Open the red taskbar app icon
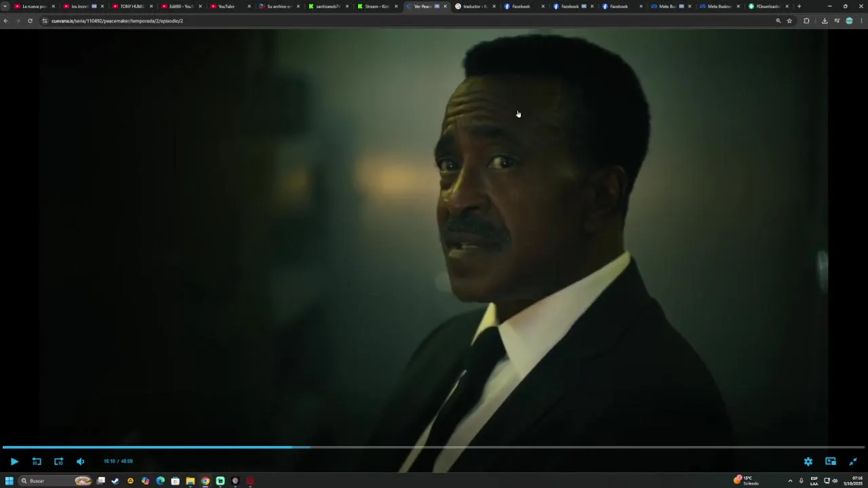Viewport: 868px width, 488px height. pyautogui.click(x=250, y=481)
